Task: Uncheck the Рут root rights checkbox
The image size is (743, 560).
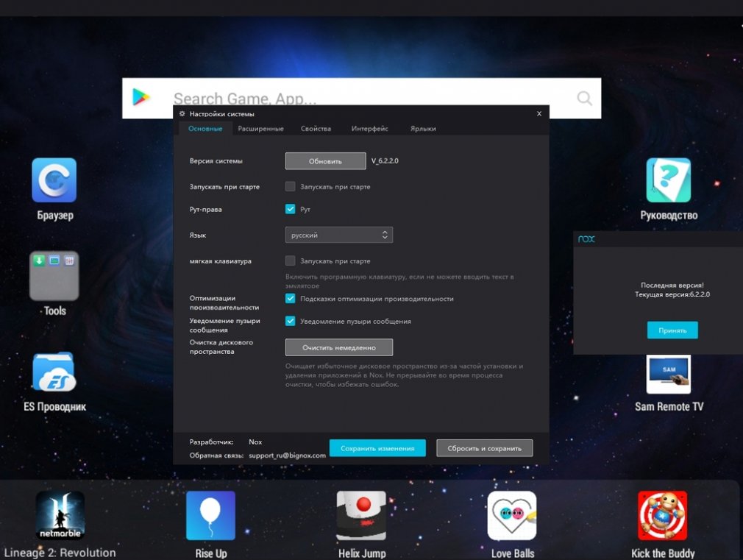Action: coord(291,209)
